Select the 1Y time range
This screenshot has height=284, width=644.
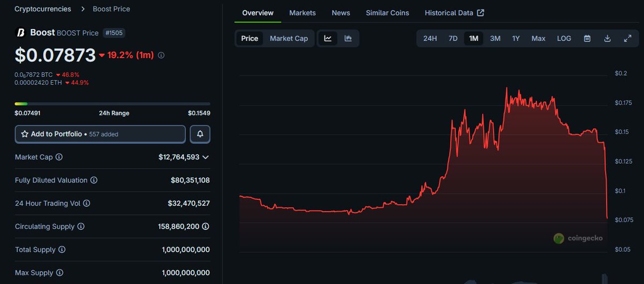[x=516, y=38]
